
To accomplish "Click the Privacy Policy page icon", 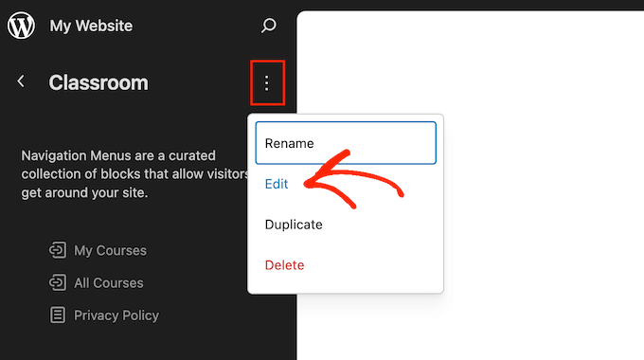I will click(58, 315).
